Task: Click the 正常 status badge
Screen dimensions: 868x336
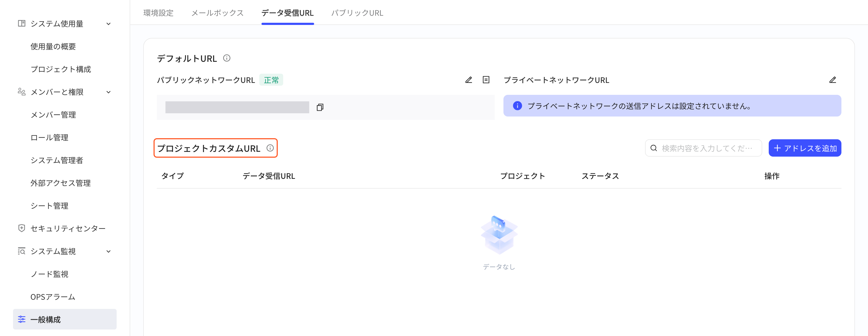Action: coord(271,80)
